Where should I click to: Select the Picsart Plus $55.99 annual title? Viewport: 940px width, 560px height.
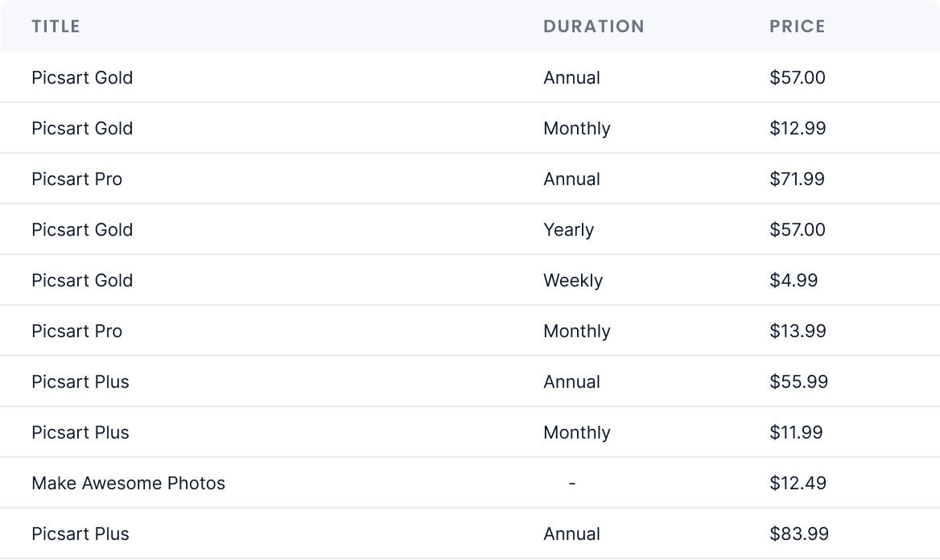tap(80, 382)
